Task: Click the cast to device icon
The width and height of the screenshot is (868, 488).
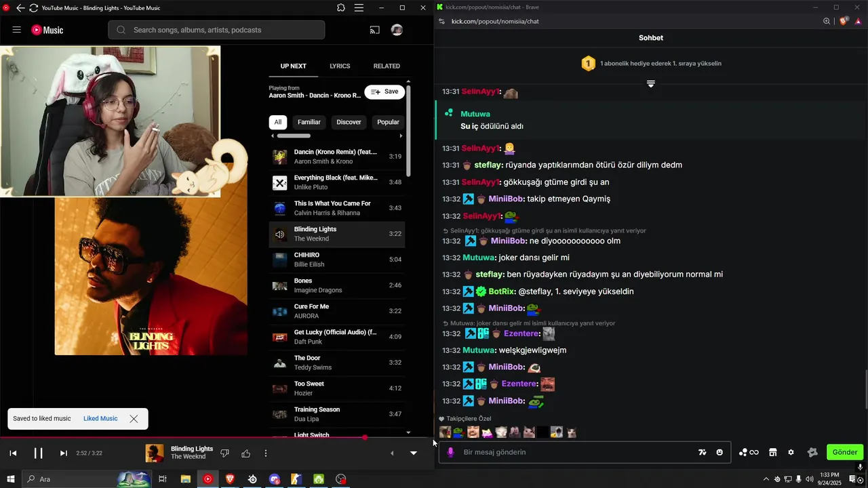Action: (374, 30)
